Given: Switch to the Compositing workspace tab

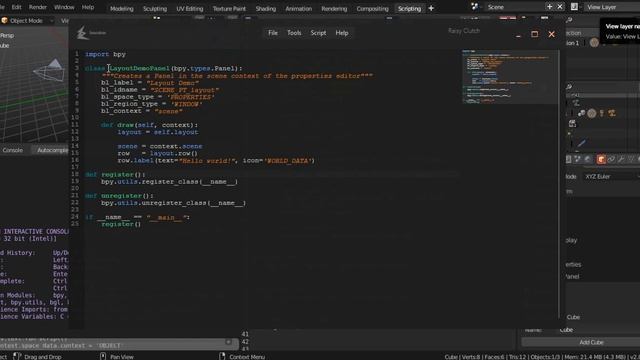Looking at the screenshot, I should click(372, 9).
